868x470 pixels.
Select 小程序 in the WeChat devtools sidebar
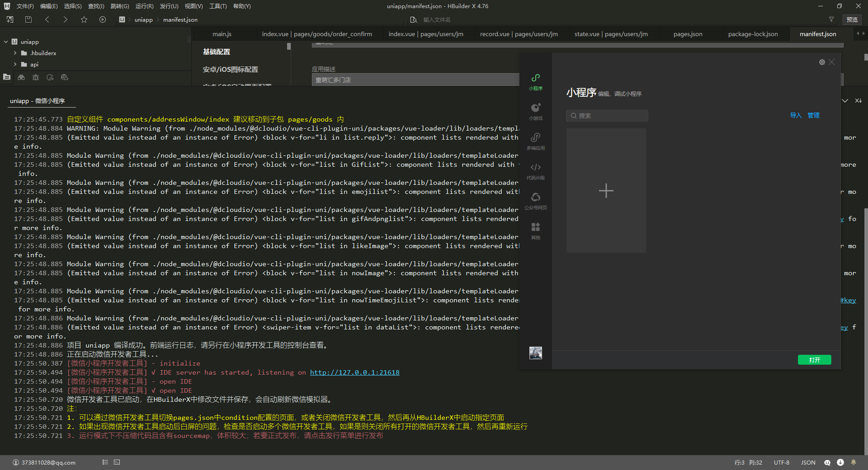click(536, 82)
